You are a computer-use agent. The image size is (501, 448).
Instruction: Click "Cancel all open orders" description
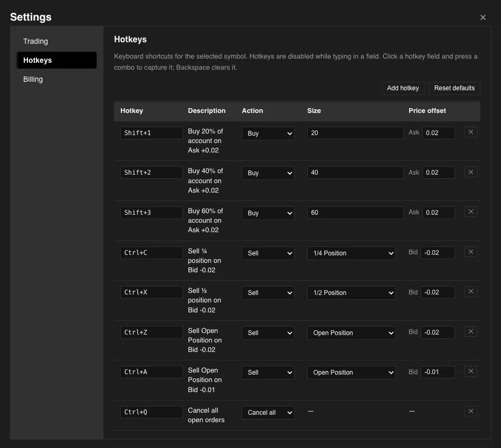point(206,415)
